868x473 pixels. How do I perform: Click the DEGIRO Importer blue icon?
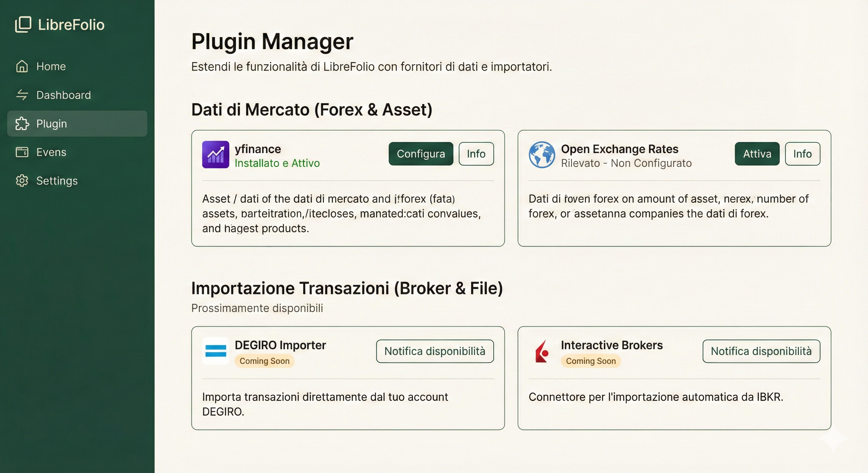(x=216, y=351)
